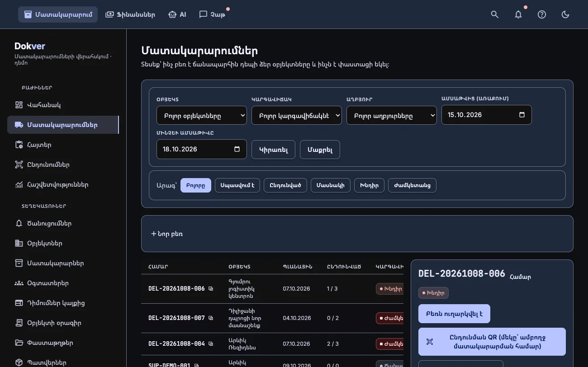
Task: Open the help question mark icon
Action: coord(542,14)
